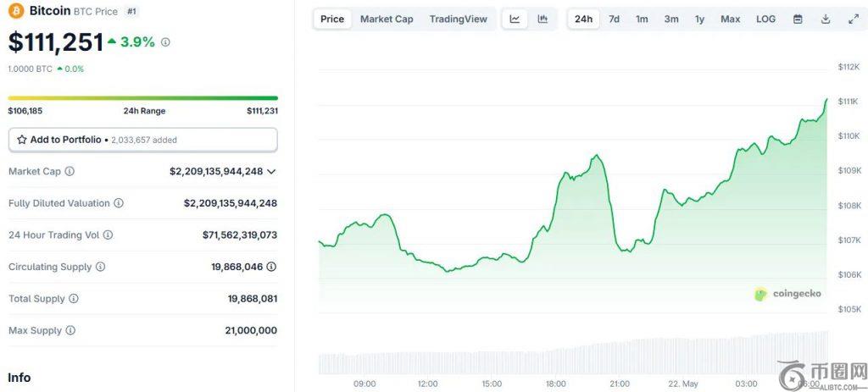Switch to candlestick chart view icon
The height and width of the screenshot is (392, 868).
[542, 19]
